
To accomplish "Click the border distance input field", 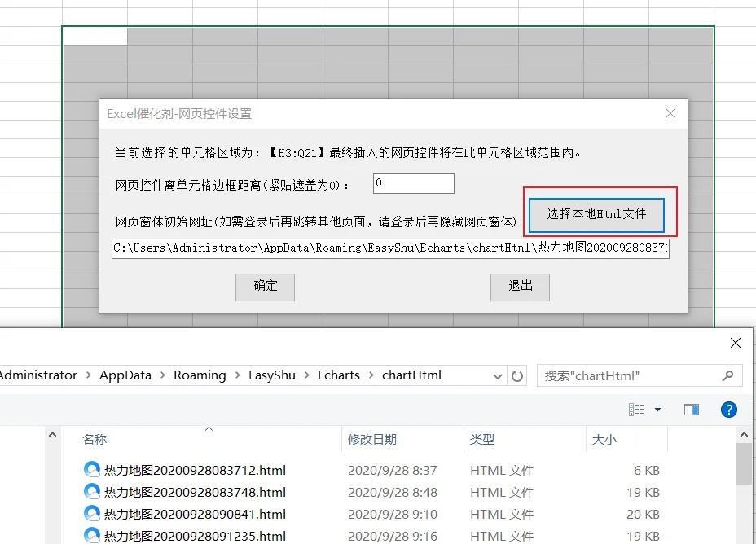I will tap(414, 183).
